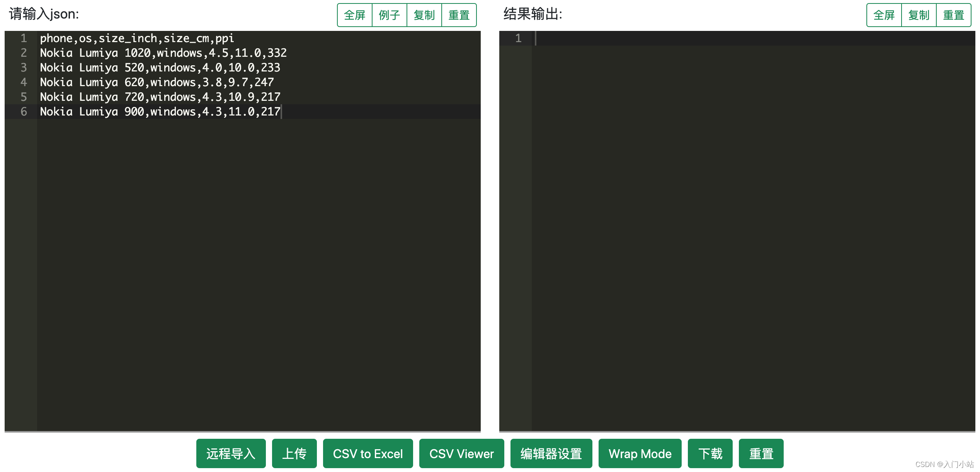Toggle Wrap Mode for the editor
980x472 pixels.
click(640, 453)
